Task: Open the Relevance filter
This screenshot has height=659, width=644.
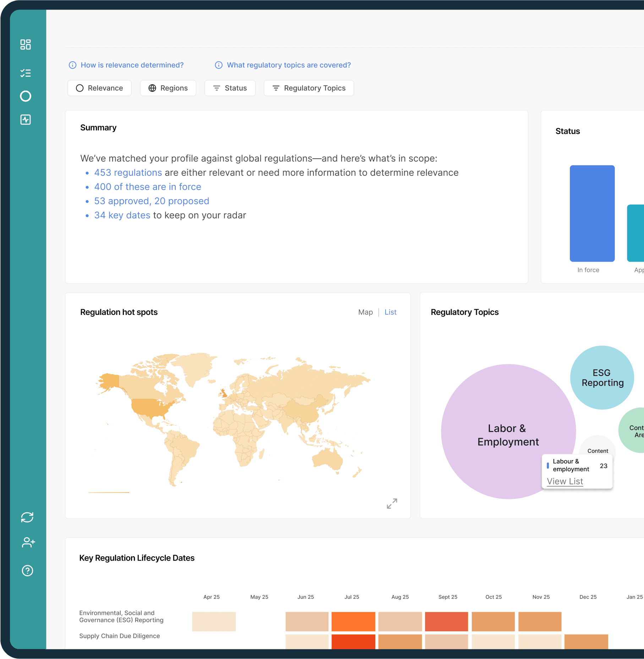Action: tap(99, 88)
